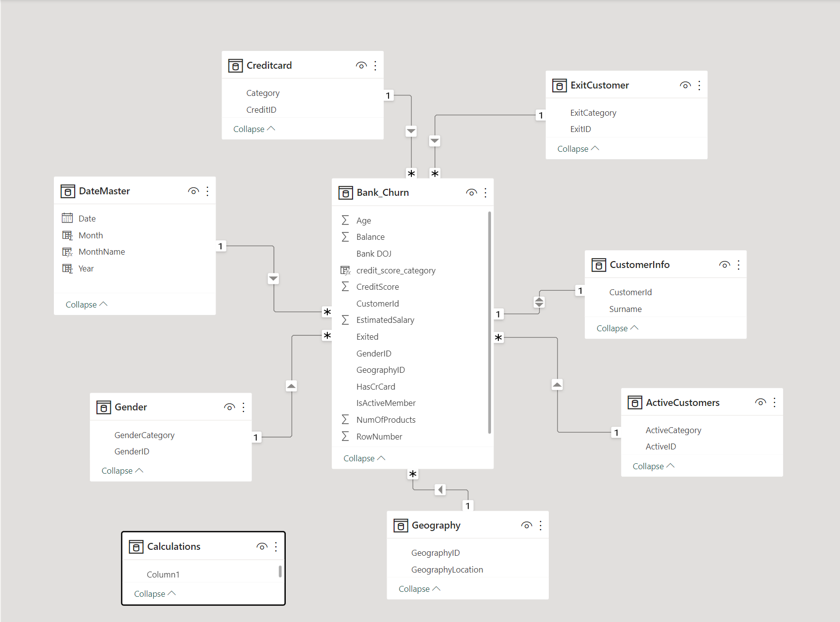Open the more options menu on CustomerInfo

[738, 265]
